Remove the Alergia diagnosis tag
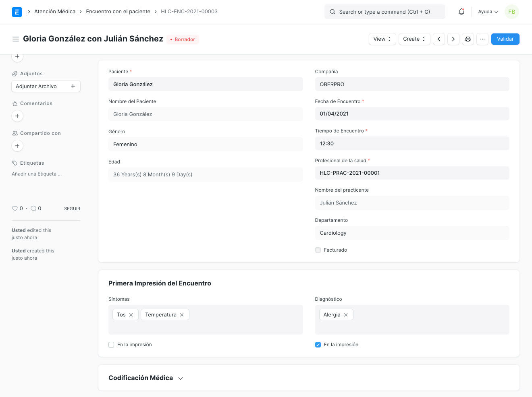 pos(346,315)
